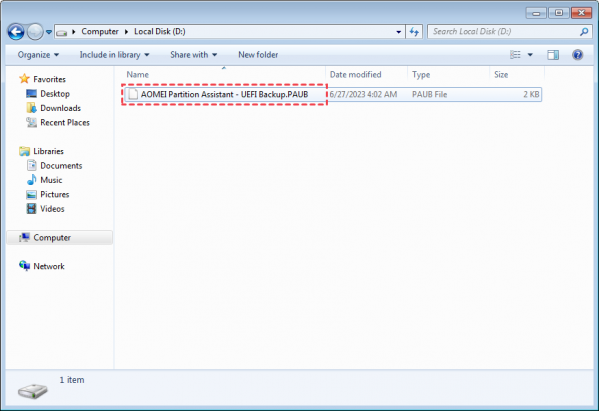
Task: Toggle the preview pane icon
Action: click(x=553, y=55)
